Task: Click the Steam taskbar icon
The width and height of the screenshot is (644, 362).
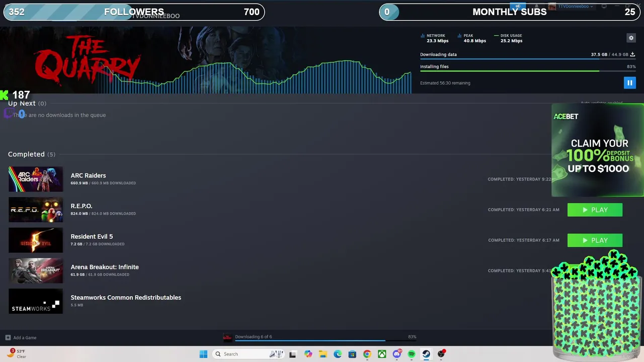Action: [x=426, y=354]
